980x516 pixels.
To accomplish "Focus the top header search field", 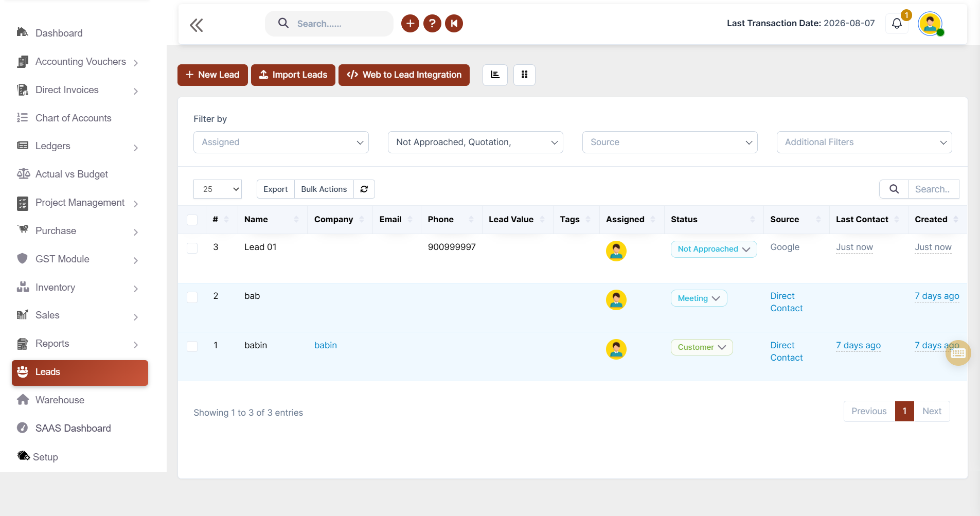I will [329, 24].
